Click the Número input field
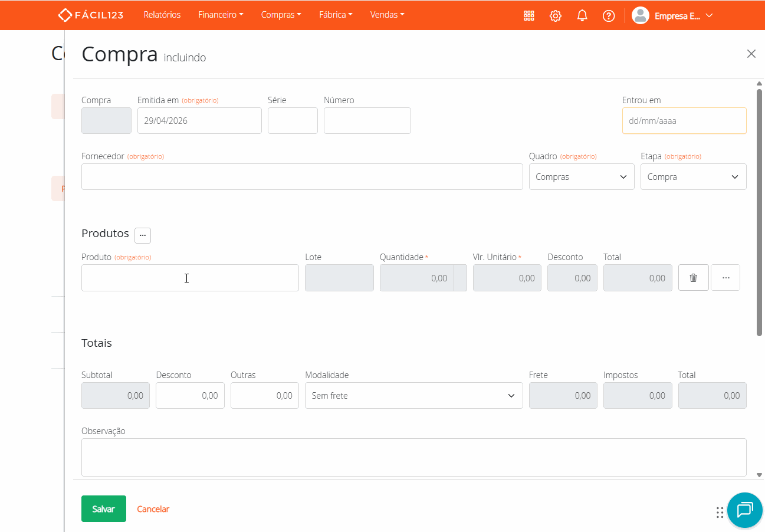The image size is (765, 532). (367, 120)
